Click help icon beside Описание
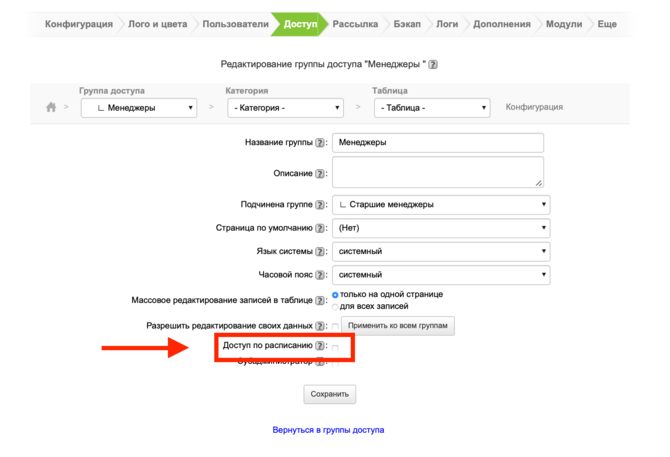This screenshot has height=457, width=670. pyautogui.click(x=320, y=174)
